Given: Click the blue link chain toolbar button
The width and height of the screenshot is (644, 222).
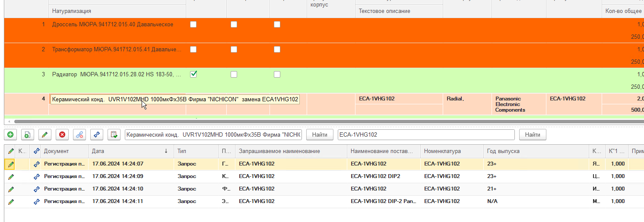Looking at the screenshot, I should click(x=97, y=135).
